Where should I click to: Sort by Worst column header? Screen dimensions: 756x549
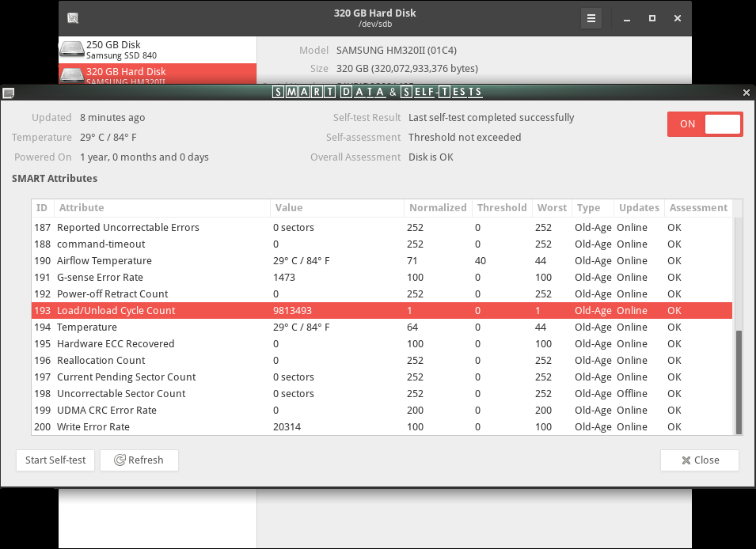(x=552, y=208)
